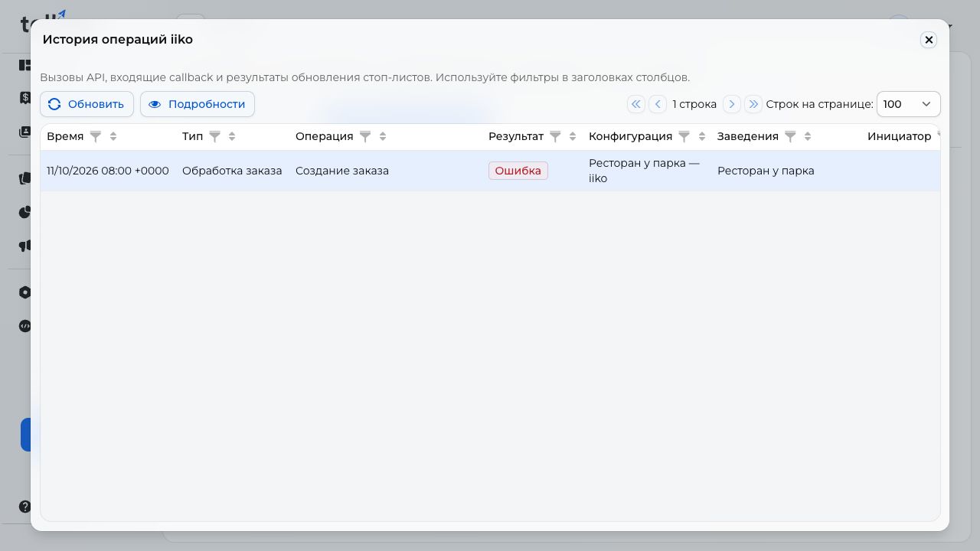
Task: Open the Операция column filter
Action: 365,136
